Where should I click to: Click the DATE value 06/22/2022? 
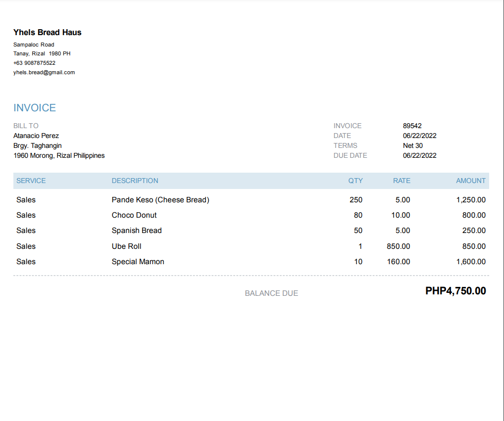pos(419,136)
